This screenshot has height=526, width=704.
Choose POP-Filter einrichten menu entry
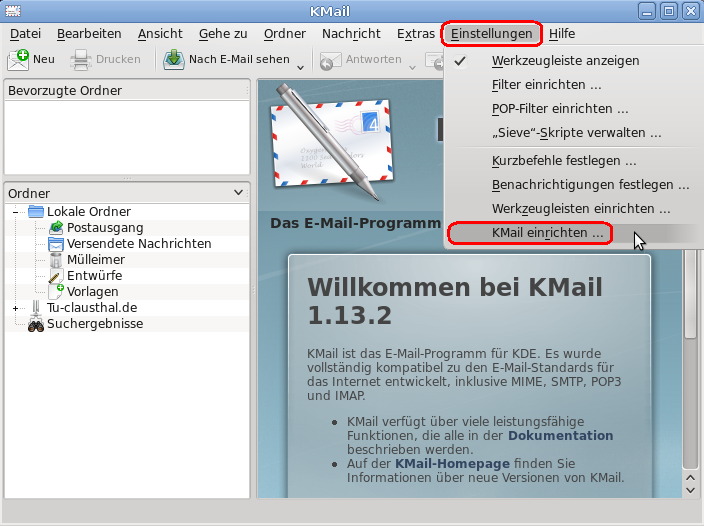coord(573,109)
